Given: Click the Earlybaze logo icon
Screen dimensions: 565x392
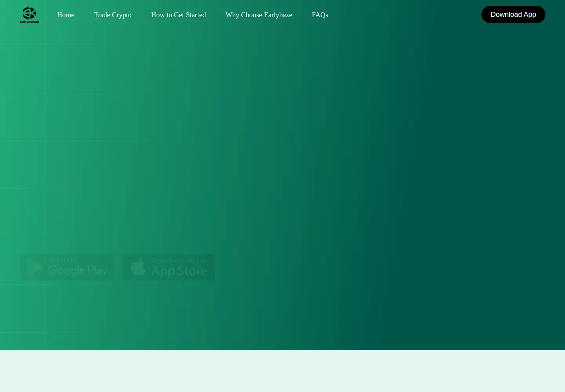Looking at the screenshot, I should click(29, 15).
